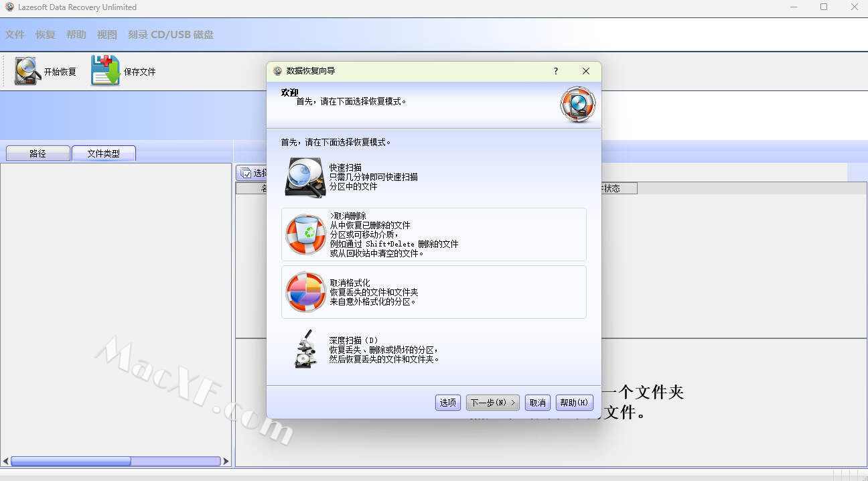Click the 保存文件 floppy disk icon
Viewport: 868px width, 481px height.
coord(105,70)
